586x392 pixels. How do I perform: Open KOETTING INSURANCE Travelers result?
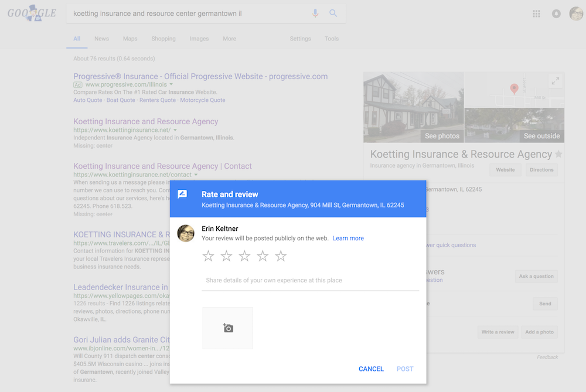121,235
